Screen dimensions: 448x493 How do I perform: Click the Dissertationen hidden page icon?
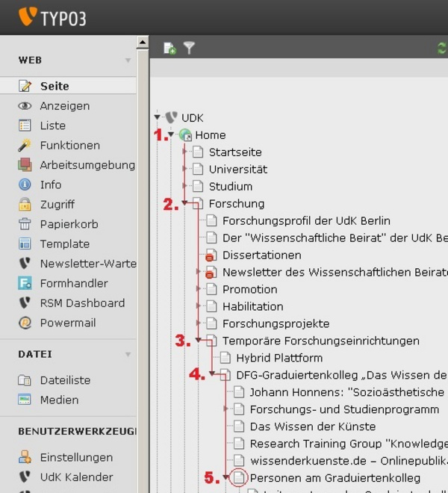tap(211, 255)
